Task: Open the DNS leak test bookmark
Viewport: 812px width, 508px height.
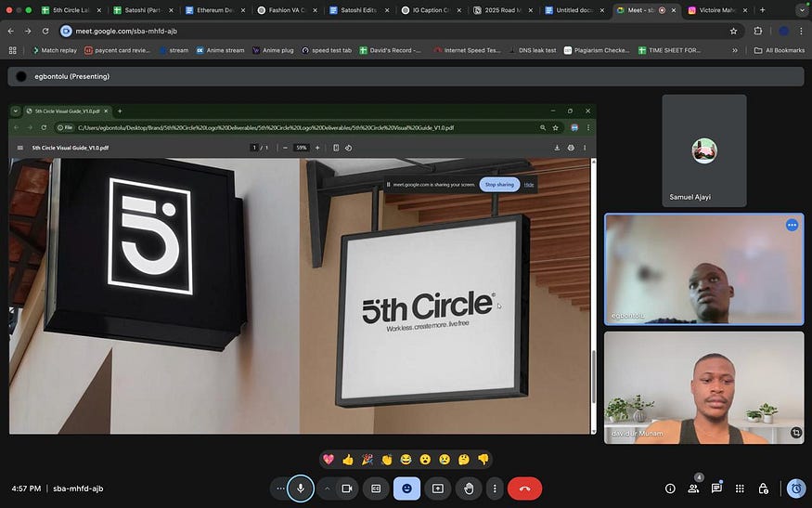Action: (x=533, y=50)
